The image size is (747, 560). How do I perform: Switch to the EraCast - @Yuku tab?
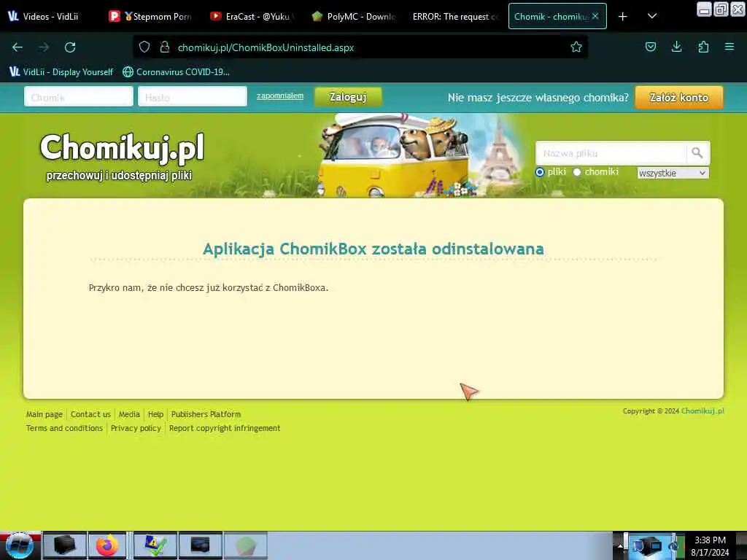tap(252, 16)
